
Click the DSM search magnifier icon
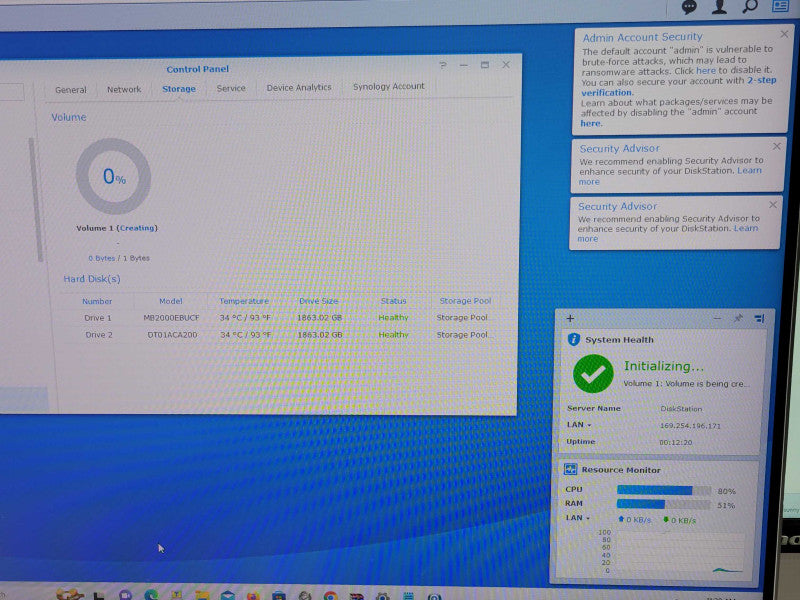coord(750,7)
